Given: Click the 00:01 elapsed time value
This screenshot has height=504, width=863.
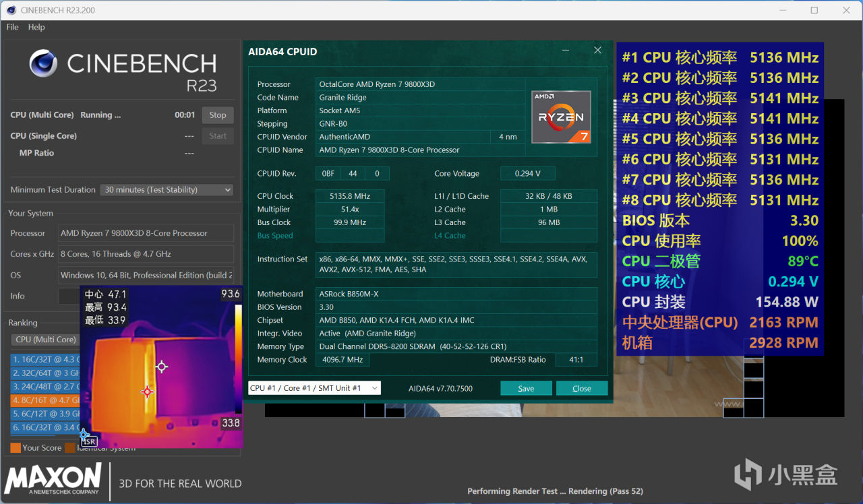Looking at the screenshot, I should (x=185, y=115).
